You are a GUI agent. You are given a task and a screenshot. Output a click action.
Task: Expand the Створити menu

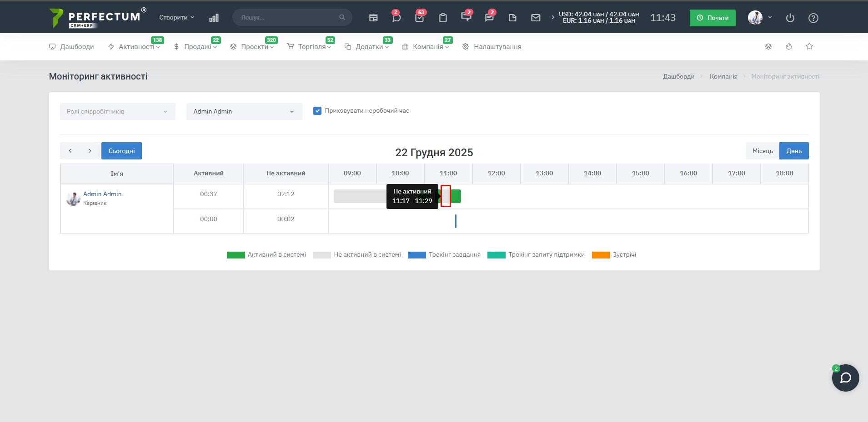176,17
